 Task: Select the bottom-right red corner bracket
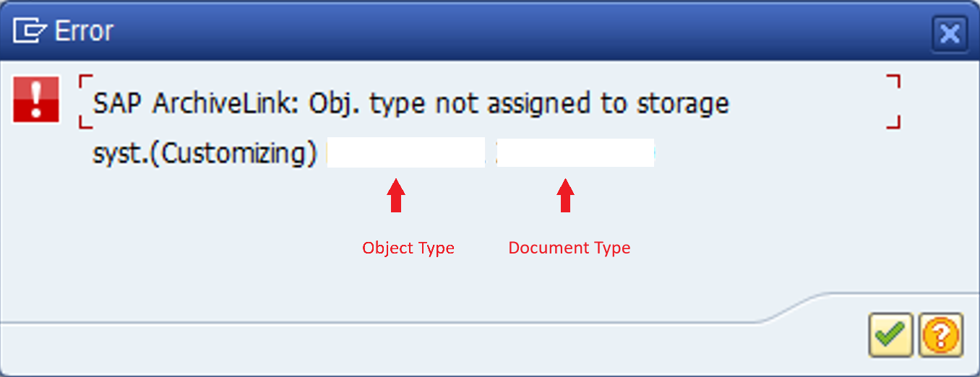pyautogui.click(x=893, y=121)
